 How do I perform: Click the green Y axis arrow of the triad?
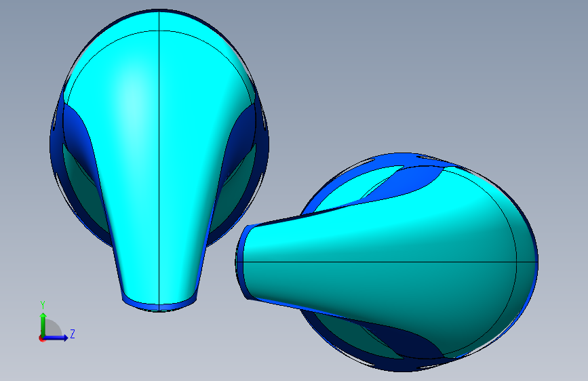(43, 324)
